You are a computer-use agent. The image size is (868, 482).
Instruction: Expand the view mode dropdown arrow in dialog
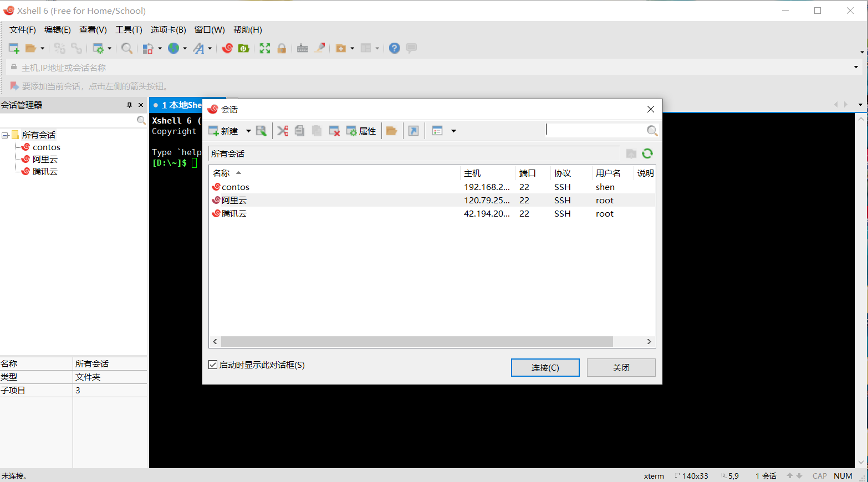[x=453, y=131]
